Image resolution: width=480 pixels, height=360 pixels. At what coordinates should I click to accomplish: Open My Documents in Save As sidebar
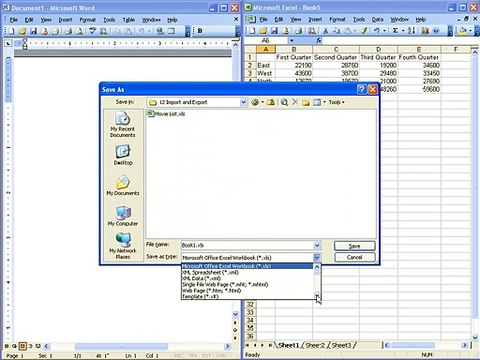coord(123,185)
